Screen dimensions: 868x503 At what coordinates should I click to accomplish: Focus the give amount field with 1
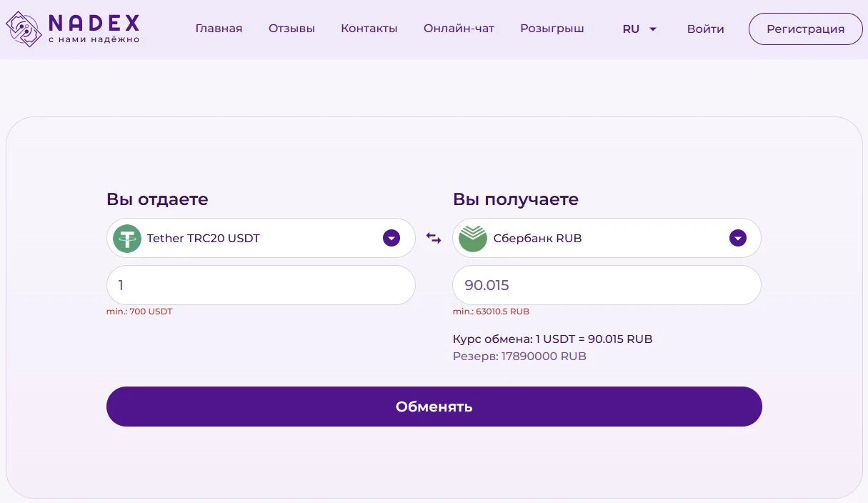(x=261, y=285)
